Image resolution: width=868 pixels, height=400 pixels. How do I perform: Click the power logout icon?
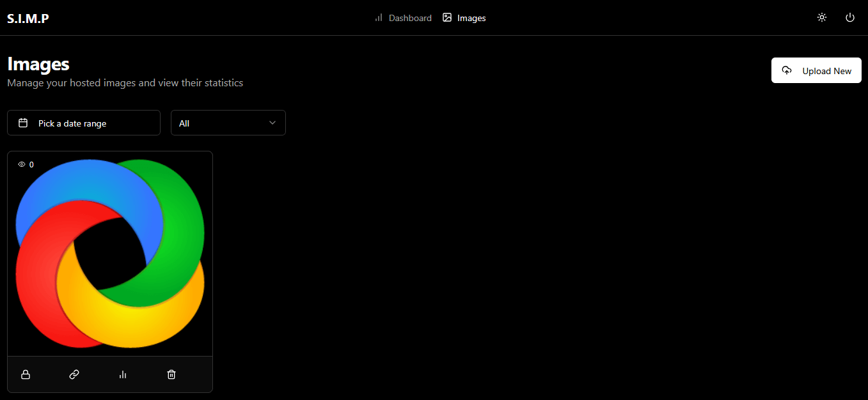(x=850, y=18)
